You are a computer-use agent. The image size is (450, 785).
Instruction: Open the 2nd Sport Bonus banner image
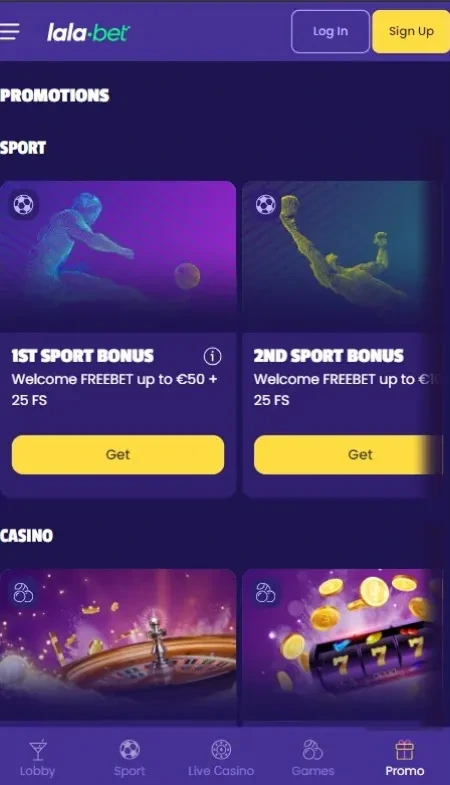(x=342, y=256)
